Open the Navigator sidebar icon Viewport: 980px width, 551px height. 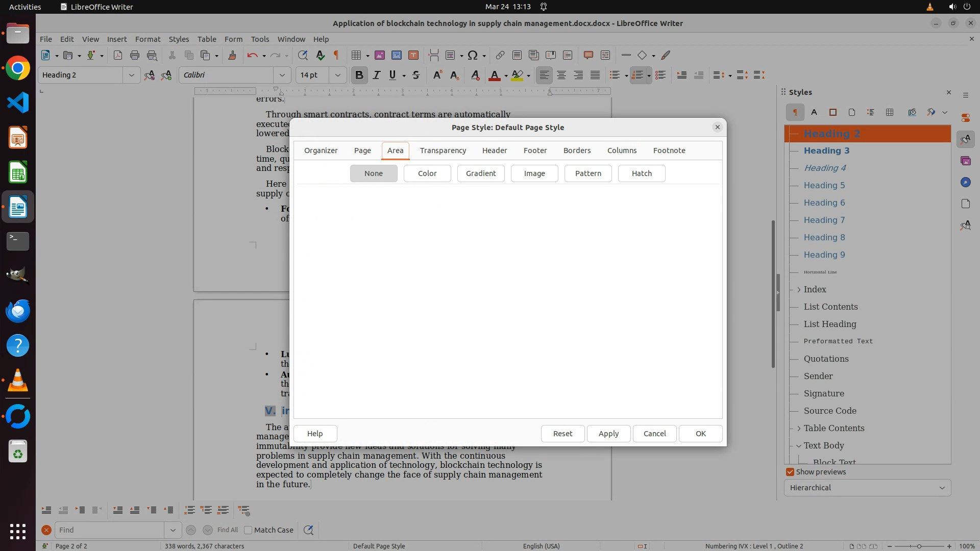(965, 182)
